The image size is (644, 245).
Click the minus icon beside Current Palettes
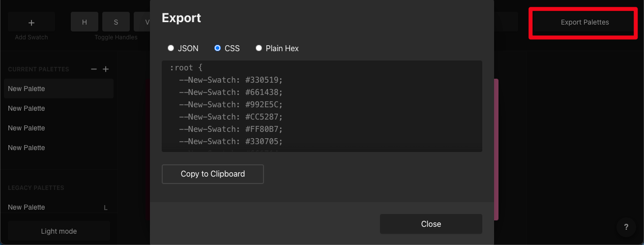[94, 69]
